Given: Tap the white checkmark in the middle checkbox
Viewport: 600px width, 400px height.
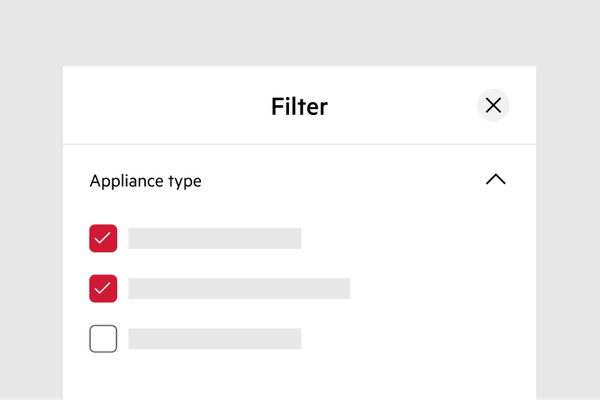Looking at the screenshot, I should point(103,288).
